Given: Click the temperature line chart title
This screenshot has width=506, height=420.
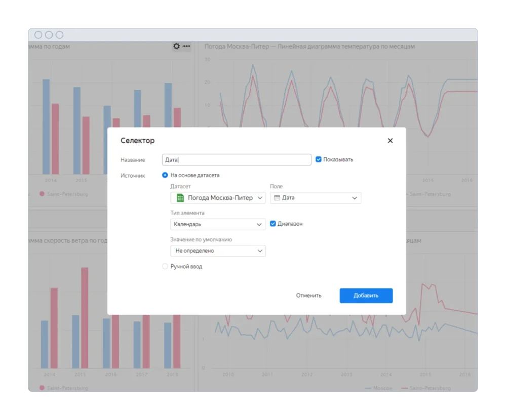Looking at the screenshot, I should click(x=309, y=47).
